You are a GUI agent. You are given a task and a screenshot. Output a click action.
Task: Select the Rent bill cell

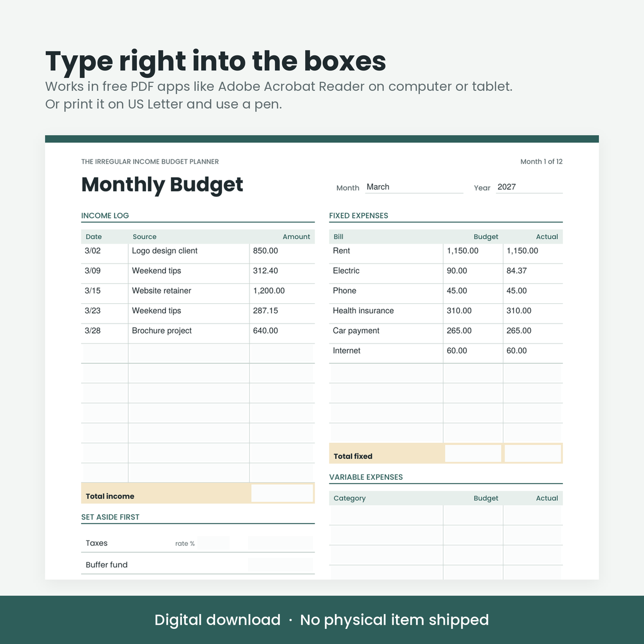tap(386, 253)
